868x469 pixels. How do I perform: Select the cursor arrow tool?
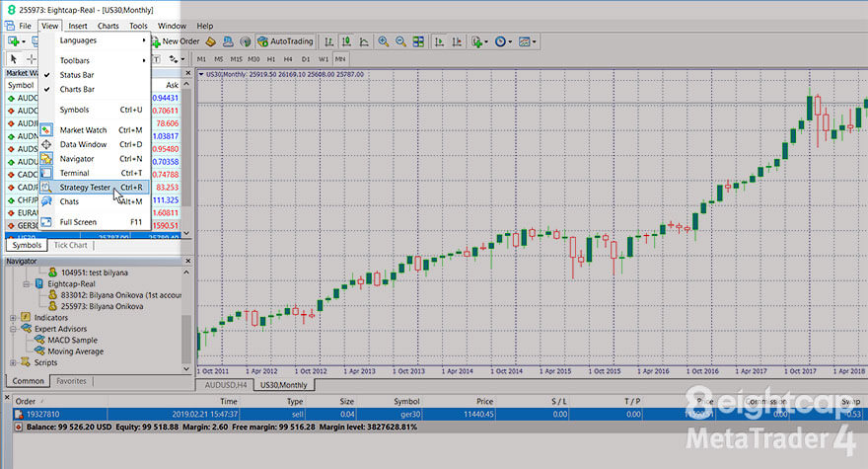[x=14, y=59]
